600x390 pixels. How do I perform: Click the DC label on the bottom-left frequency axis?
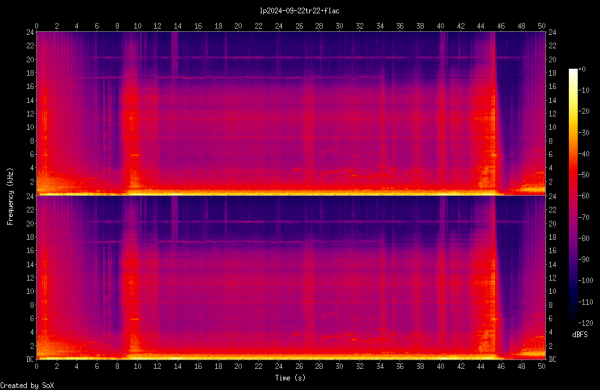[30, 359]
